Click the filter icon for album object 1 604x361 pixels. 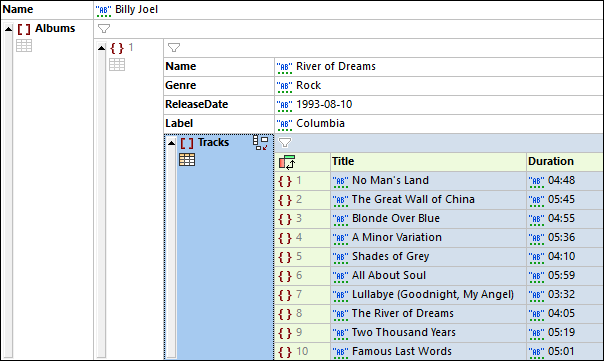tap(174, 47)
